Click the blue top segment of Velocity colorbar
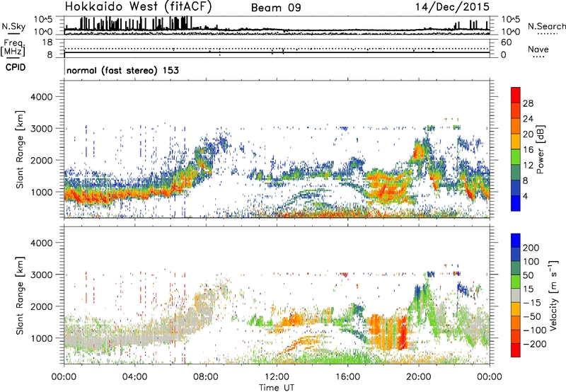Viewport: 566px width, 392px height. (516, 241)
